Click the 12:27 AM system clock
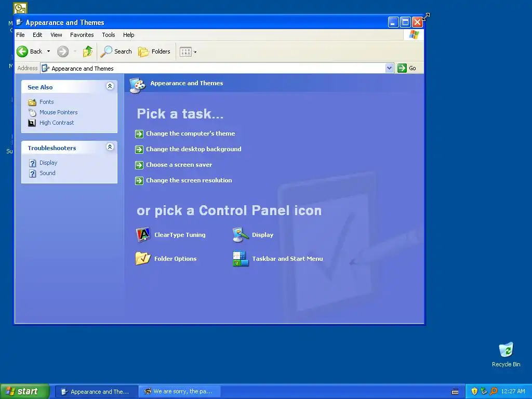The height and width of the screenshot is (399, 532). [513, 392]
